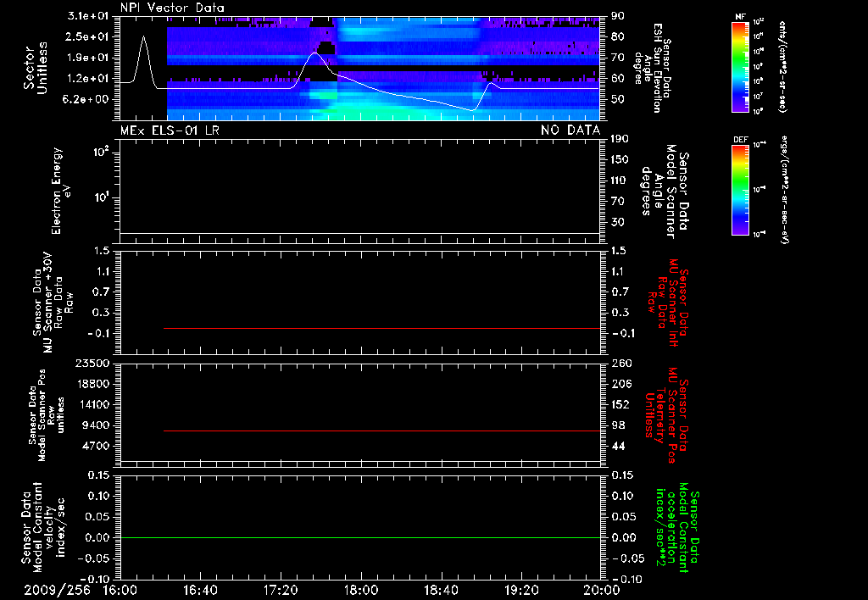This screenshot has height=600, width=868.
Task: Click the '190' scanner angle tick label
Action: (x=620, y=139)
